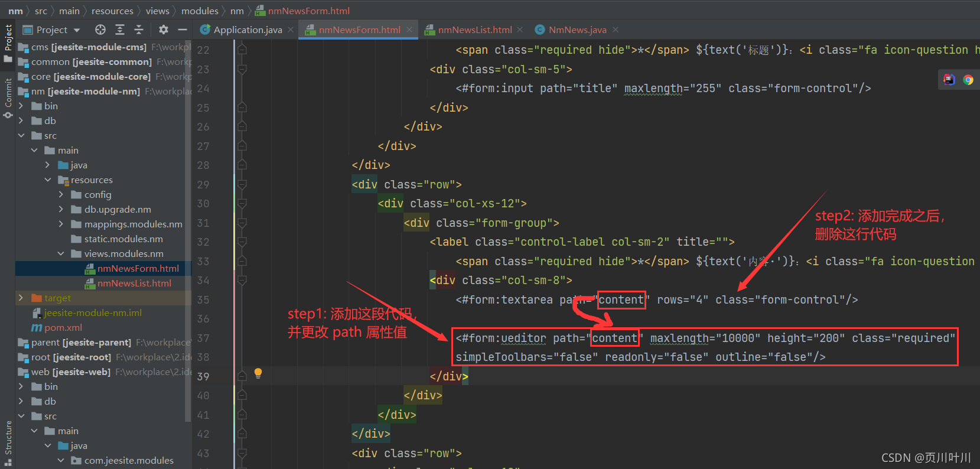The image size is (980, 469).
Task: Open the Commit tool window side tab
Action: (8, 97)
